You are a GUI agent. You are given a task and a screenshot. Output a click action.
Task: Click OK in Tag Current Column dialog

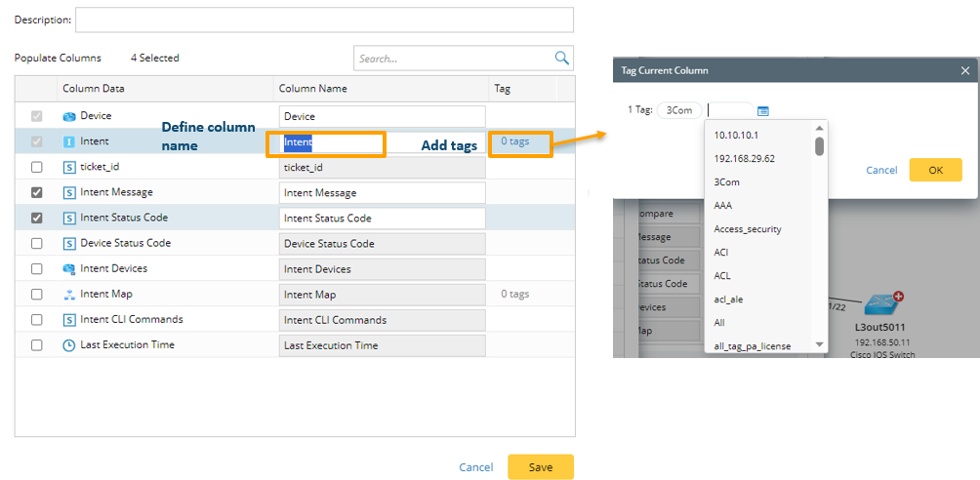[x=935, y=170]
